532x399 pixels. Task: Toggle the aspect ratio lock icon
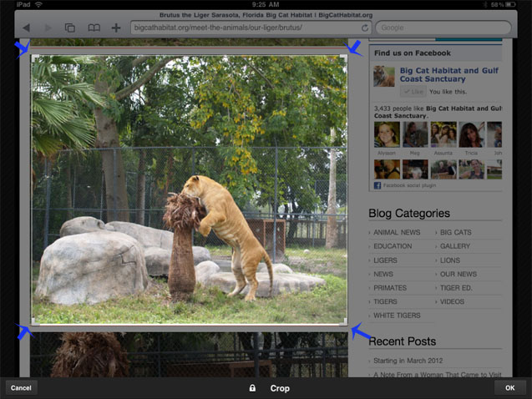[x=252, y=388]
